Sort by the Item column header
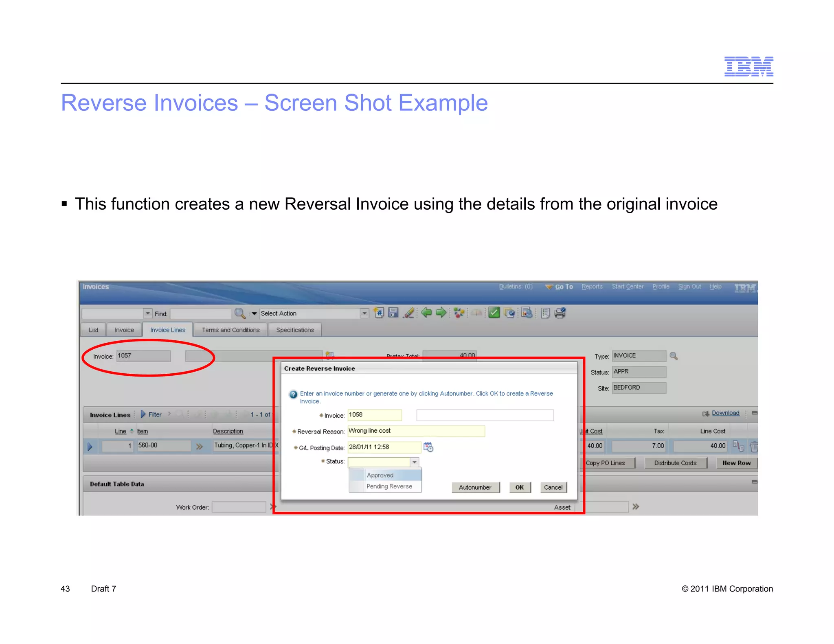 143,431
